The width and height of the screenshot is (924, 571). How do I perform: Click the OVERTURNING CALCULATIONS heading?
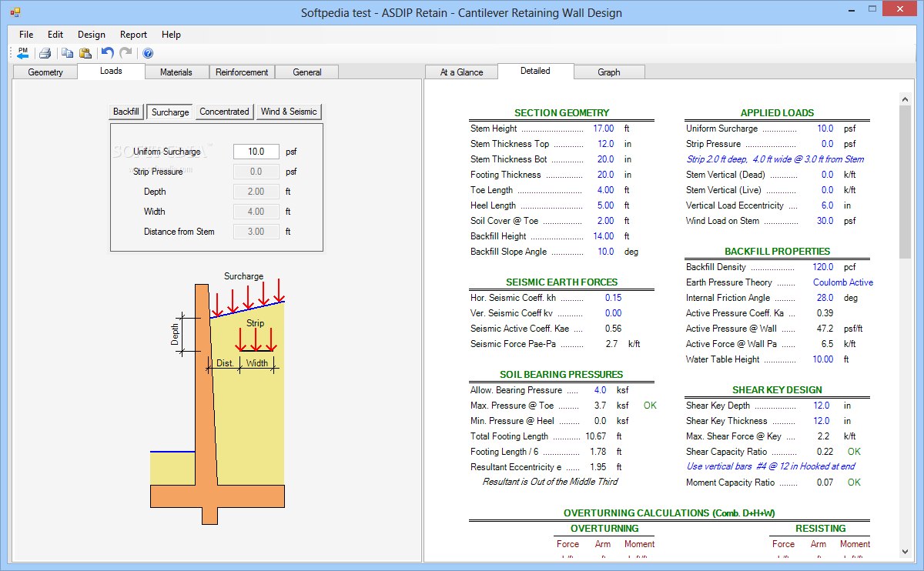click(x=670, y=513)
